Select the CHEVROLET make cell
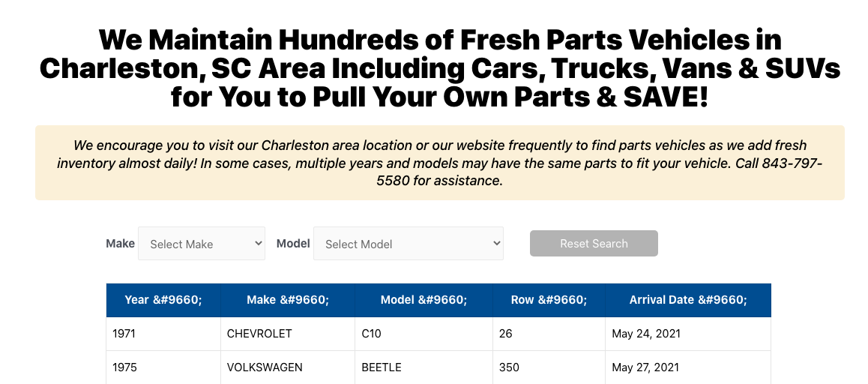This screenshot has height=384, width=868. (x=288, y=334)
